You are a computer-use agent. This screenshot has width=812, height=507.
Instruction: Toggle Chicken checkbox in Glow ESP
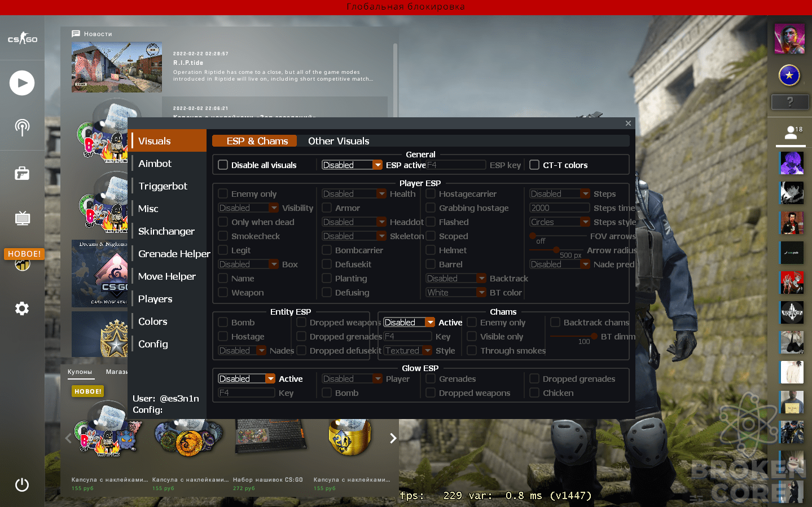coord(534,393)
